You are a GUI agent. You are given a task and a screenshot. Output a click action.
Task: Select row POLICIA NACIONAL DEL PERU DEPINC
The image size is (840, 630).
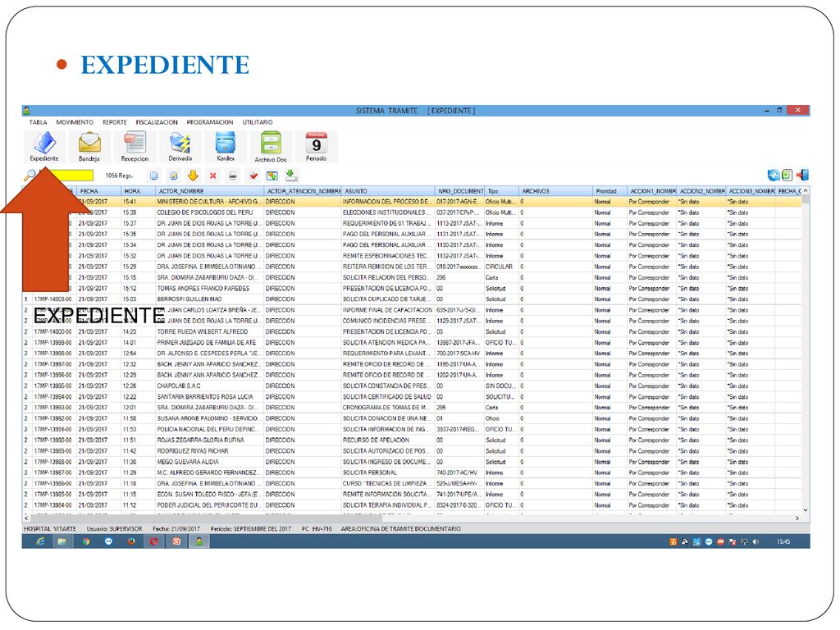point(412,429)
